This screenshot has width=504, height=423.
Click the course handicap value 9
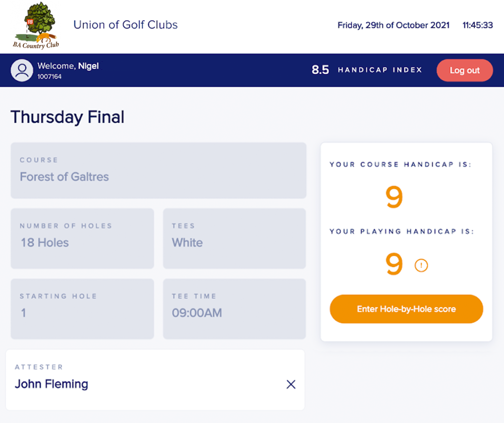pyautogui.click(x=394, y=197)
